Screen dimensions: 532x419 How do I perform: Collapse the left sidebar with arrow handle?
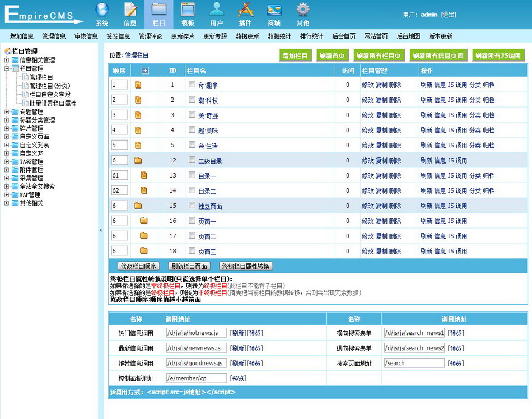(x=100, y=230)
